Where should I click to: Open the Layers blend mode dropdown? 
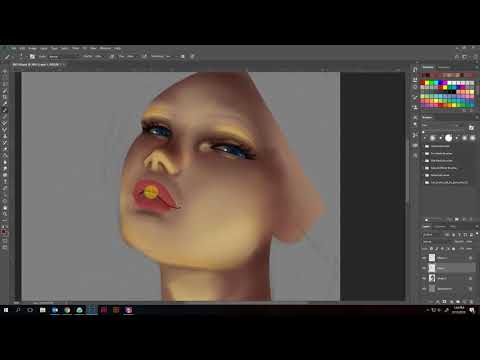pyautogui.click(x=437, y=241)
